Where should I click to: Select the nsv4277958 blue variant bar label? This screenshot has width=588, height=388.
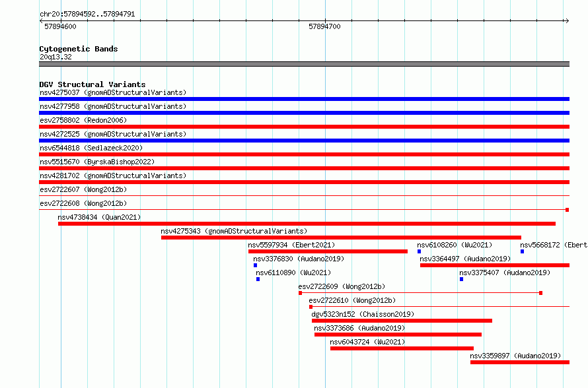(x=113, y=106)
